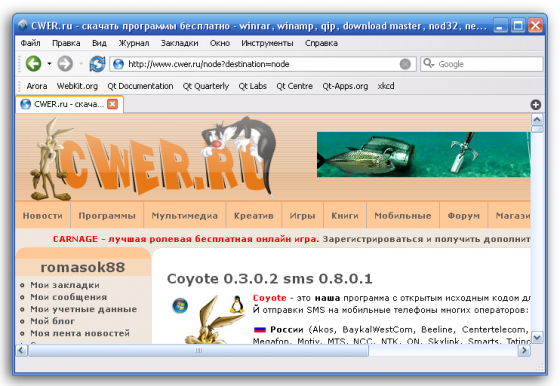Open the Back button history dropdown arrow
This screenshot has height=386, width=560.
[x=49, y=64]
